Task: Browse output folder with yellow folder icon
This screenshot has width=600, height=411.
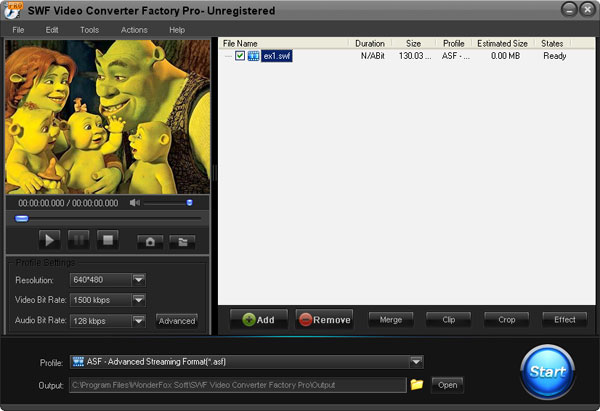Action: [417, 384]
